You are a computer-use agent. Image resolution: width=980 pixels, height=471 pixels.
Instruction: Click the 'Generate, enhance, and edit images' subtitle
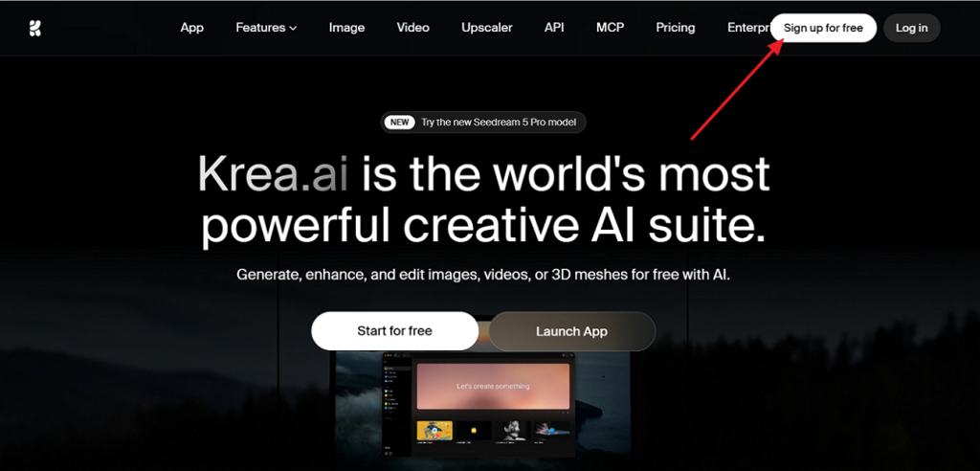click(x=483, y=275)
